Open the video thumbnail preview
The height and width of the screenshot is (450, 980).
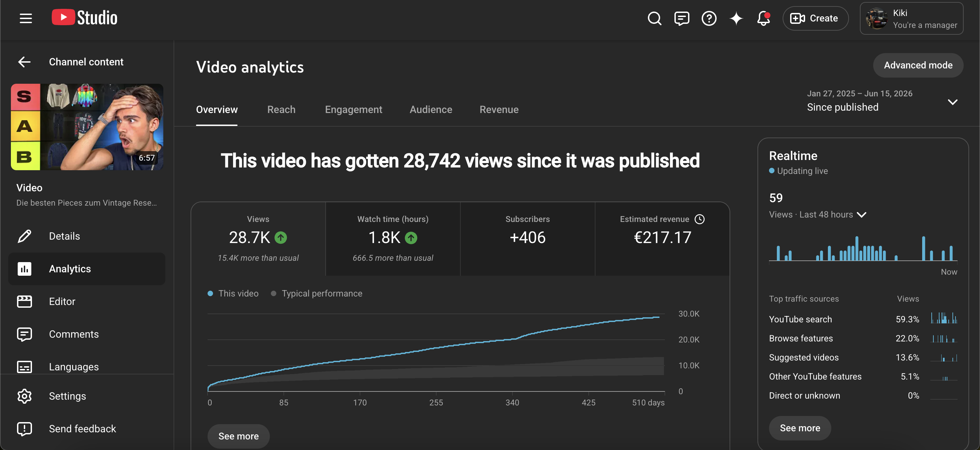click(x=87, y=127)
